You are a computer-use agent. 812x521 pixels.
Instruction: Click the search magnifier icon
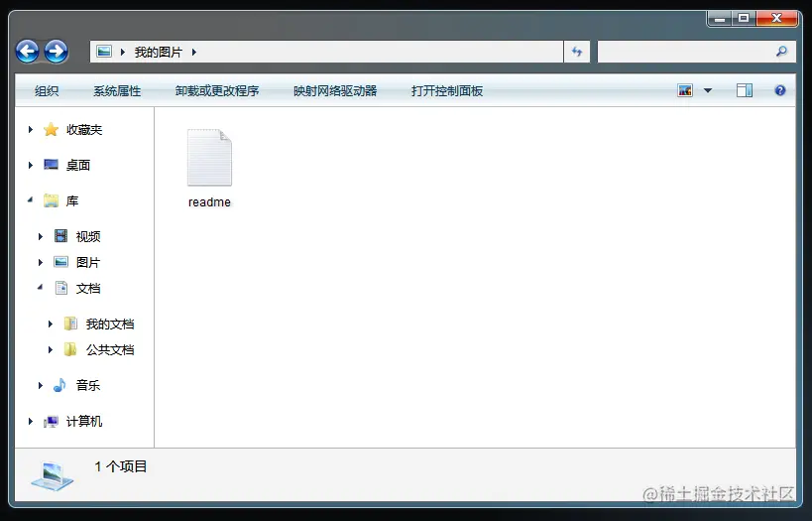point(781,52)
